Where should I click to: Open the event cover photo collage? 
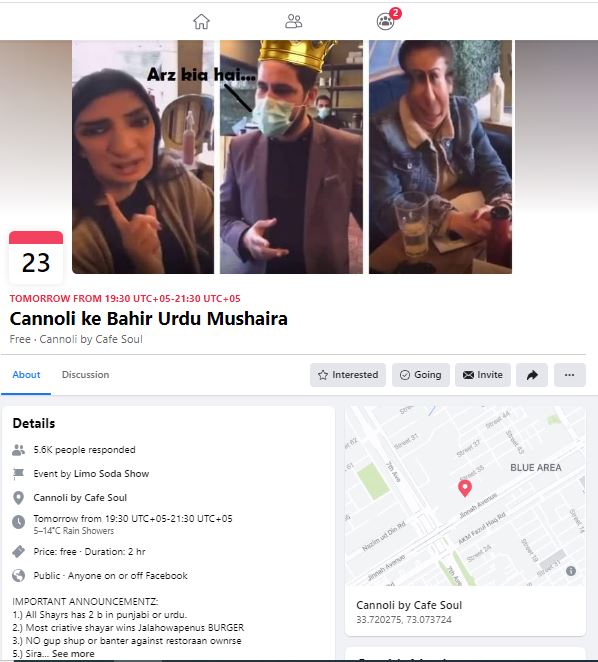(x=292, y=157)
